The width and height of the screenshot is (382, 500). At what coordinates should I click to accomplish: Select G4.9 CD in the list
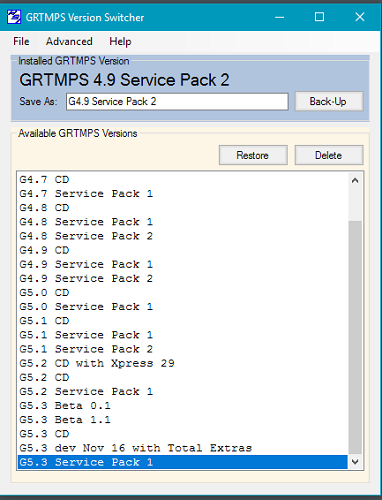(x=183, y=250)
